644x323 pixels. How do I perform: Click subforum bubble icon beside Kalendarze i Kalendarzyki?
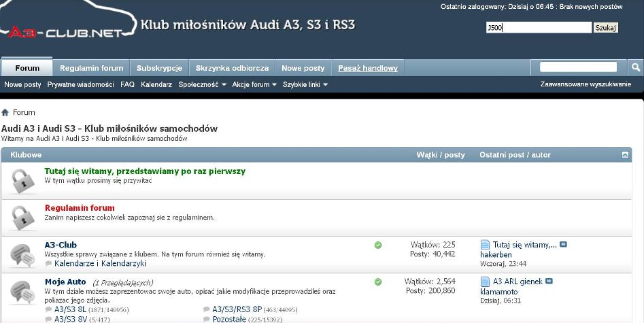point(48,263)
